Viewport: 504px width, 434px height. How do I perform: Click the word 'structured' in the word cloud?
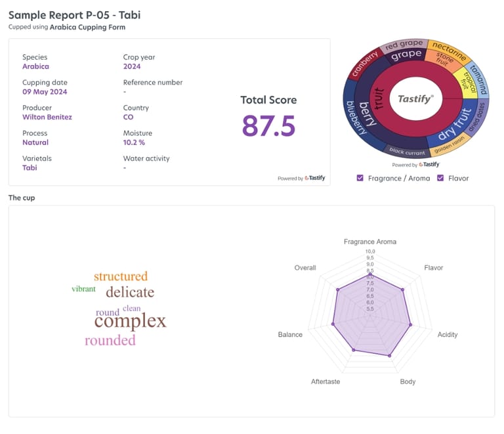pos(121,276)
